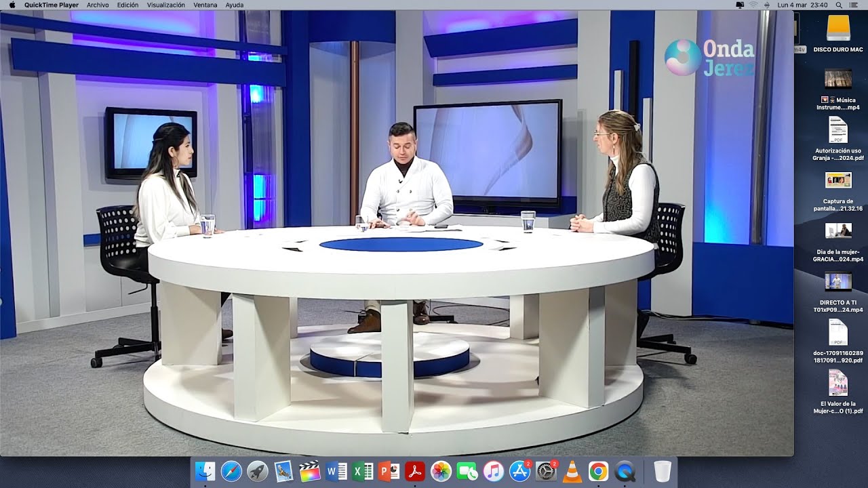
Task: Open the QuickTime Player application menu
Action: [x=52, y=5]
